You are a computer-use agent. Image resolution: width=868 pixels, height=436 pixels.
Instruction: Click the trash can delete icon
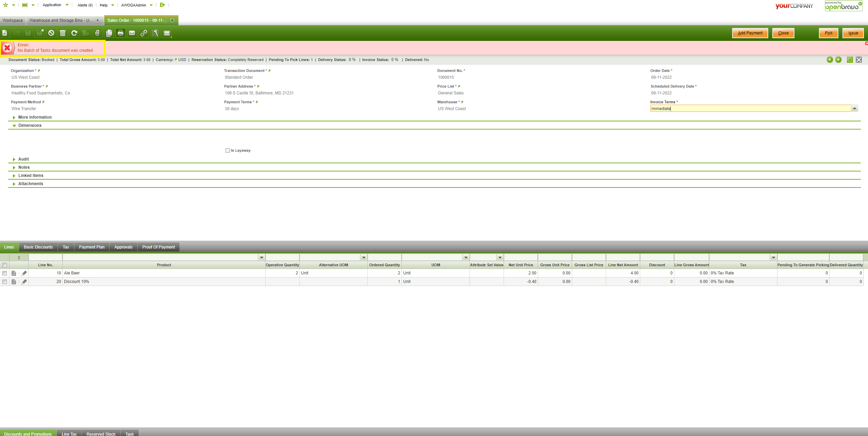pos(63,33)
